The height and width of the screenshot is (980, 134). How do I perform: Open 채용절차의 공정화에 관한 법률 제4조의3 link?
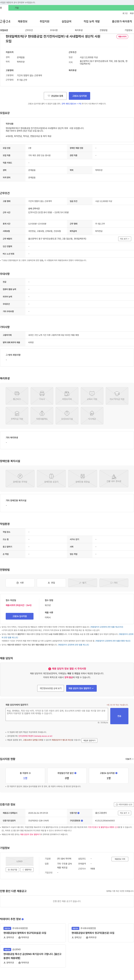107,627
